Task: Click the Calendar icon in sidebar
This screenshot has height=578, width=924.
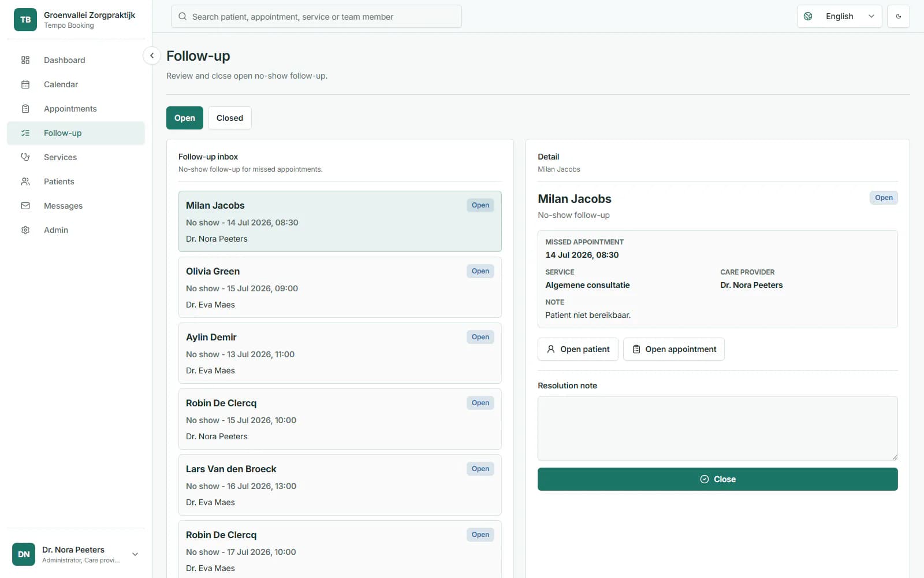Action: [x=25, y=84]
